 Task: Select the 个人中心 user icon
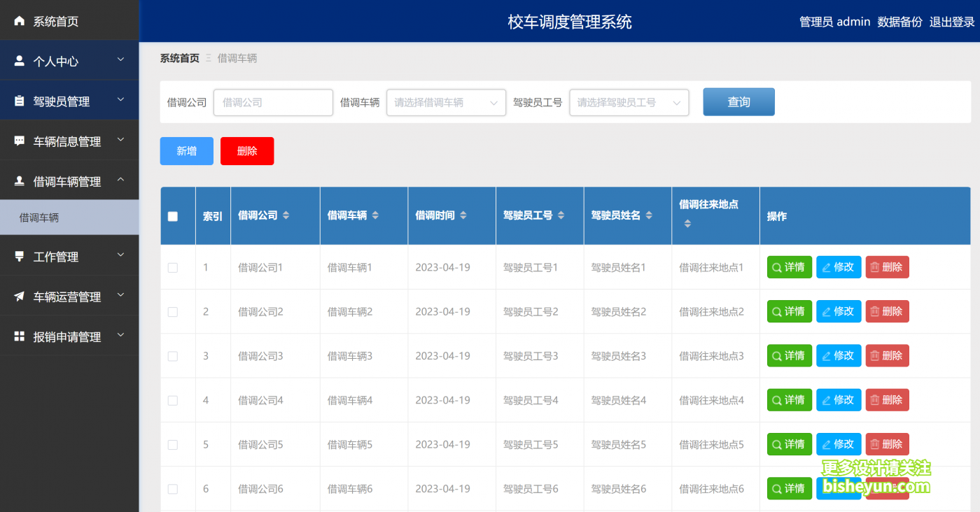(x=19, y=60)
